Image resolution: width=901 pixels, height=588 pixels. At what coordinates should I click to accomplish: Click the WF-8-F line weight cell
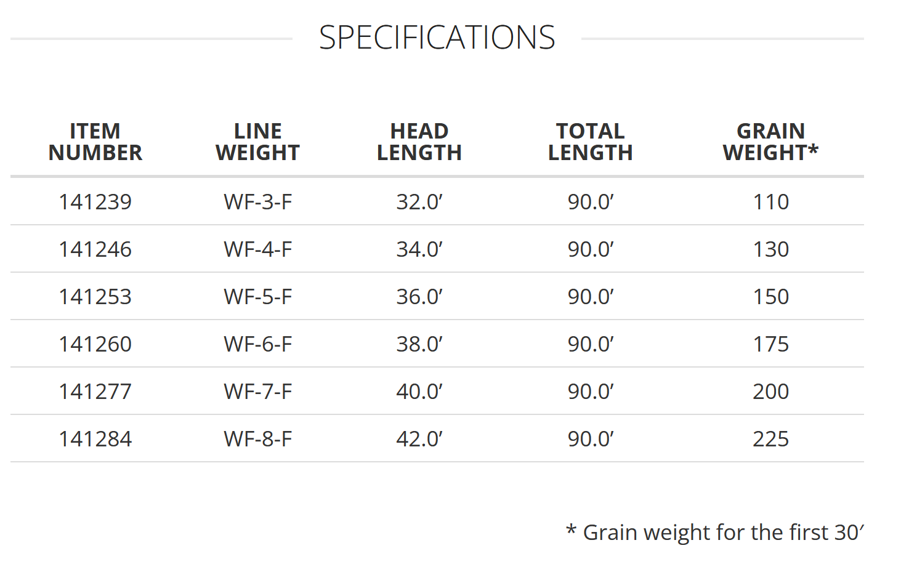tap(257, 439)
